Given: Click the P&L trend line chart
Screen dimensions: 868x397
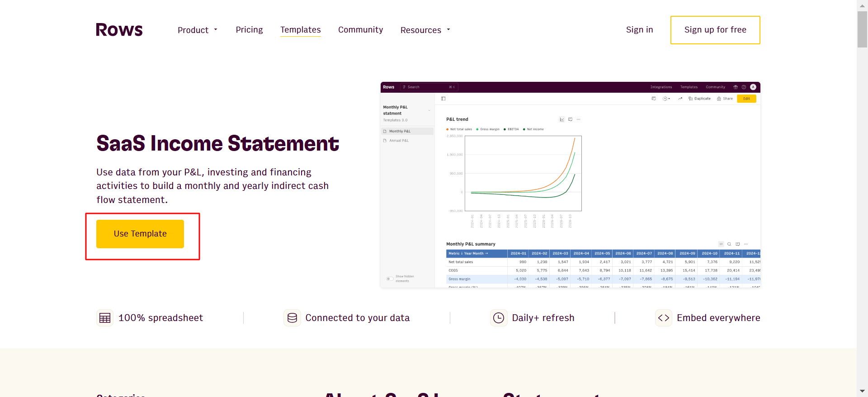Looking at the screenshot, I should 523,173.
